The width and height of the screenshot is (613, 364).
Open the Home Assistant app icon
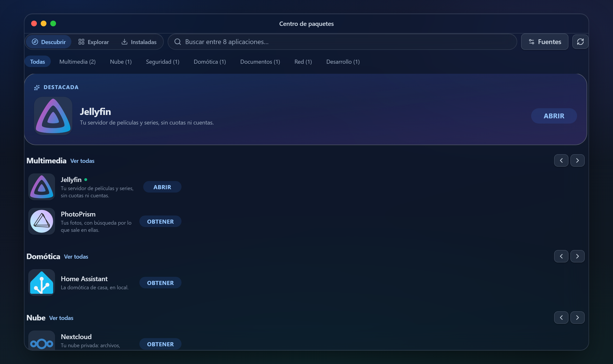(42, 283)
